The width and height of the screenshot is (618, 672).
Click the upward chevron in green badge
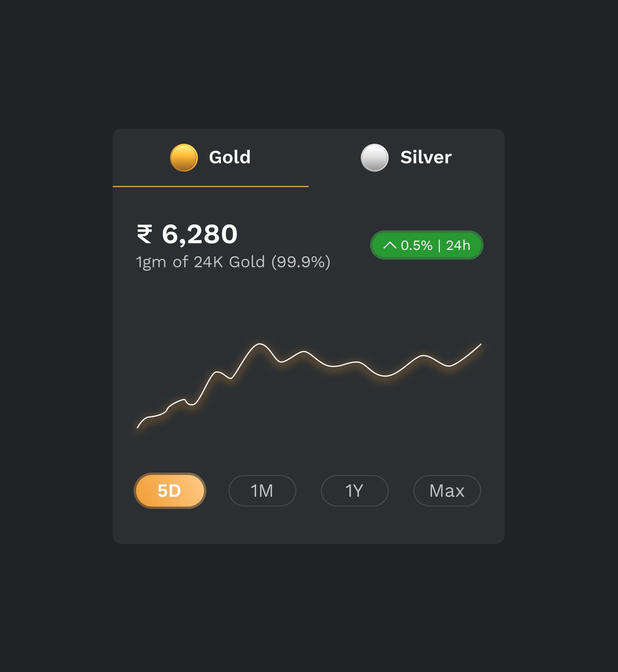pos(390,245)
